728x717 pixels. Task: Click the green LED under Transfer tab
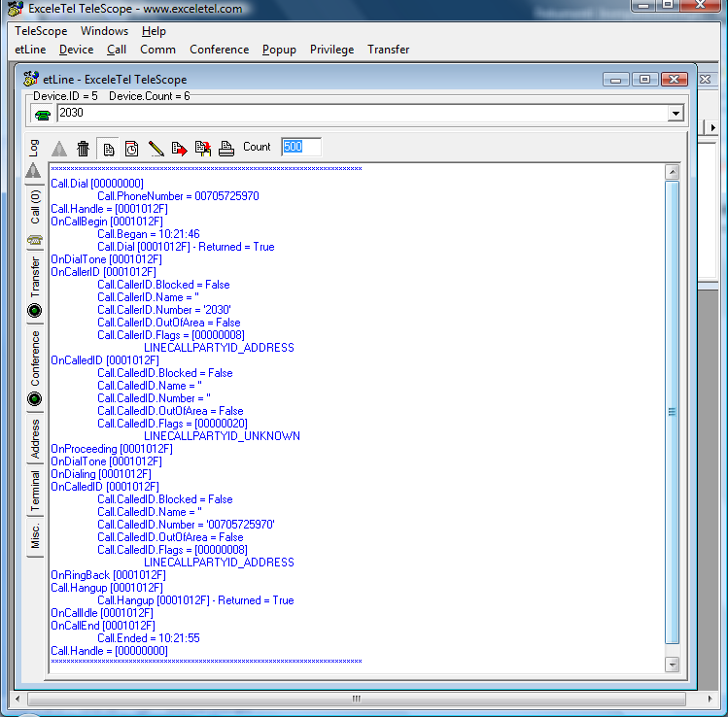click(35, 311)
